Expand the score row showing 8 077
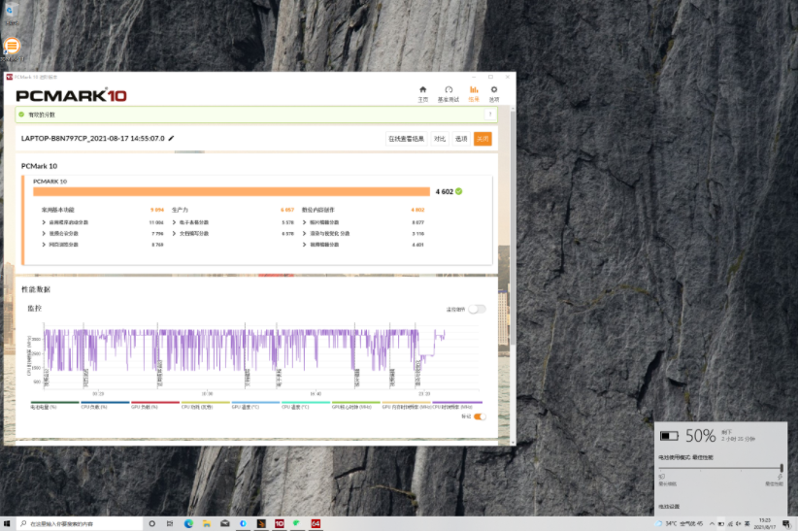This screenshot has height=532, width=799. click(304, 222)
